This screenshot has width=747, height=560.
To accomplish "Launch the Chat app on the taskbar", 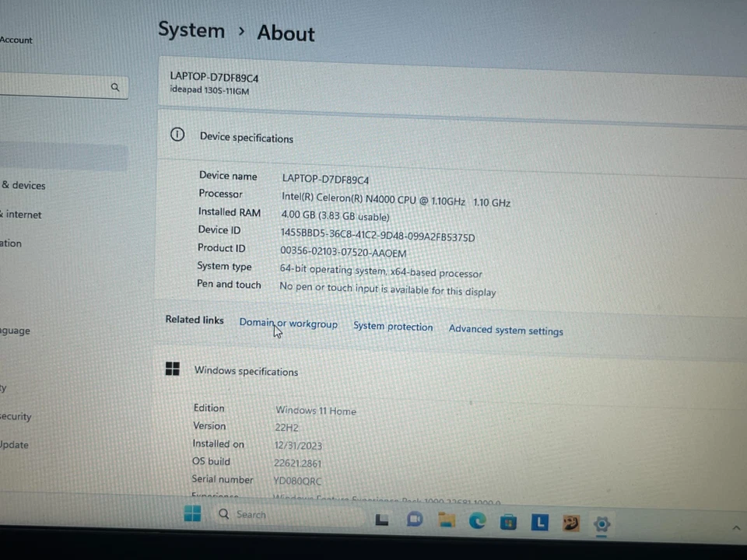I will tap(415, 520).
